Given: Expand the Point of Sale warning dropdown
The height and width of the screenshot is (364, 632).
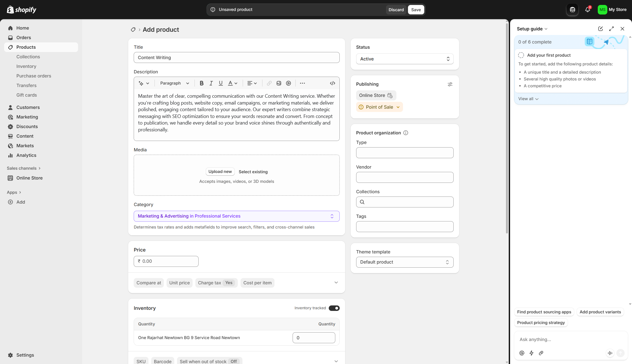Looking at the screenshot, I should click(379, 107).
